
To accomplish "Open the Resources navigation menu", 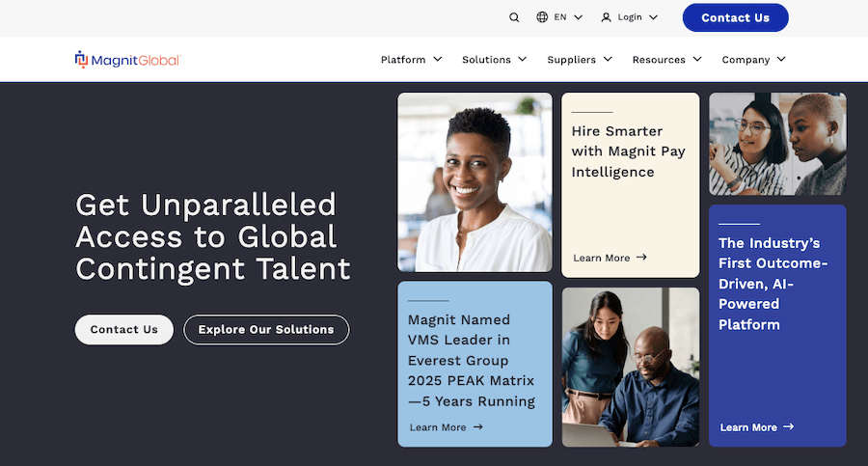I will tap(665, 60).
